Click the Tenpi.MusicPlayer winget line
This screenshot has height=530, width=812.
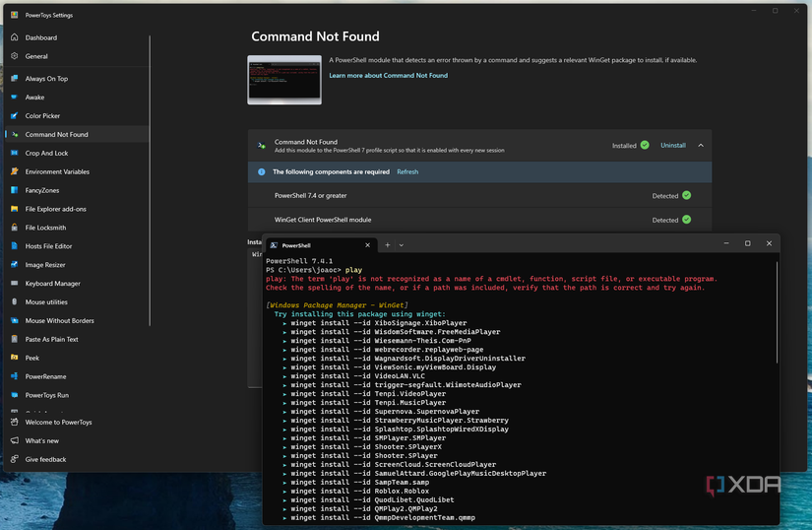pyautogui.click(x=364, y=403)
